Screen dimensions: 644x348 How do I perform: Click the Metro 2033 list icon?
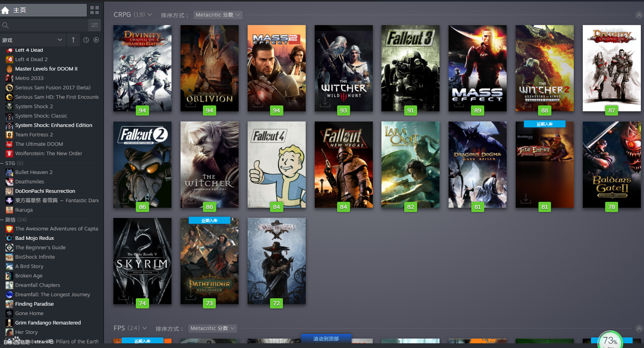[9, 78]
